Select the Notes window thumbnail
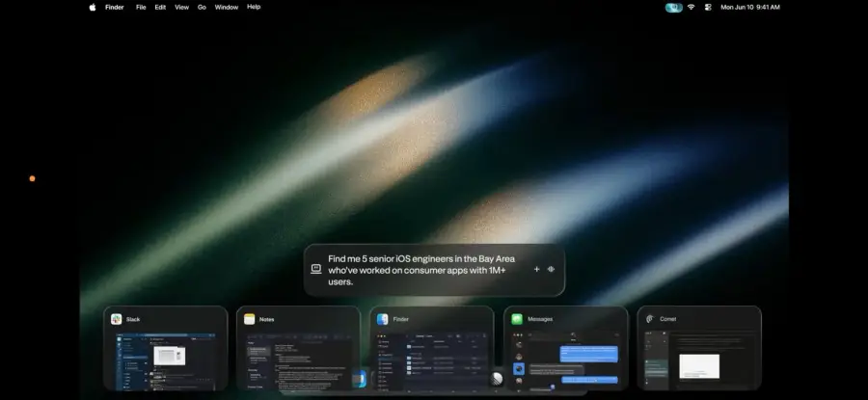Viewport: 868px width, 400px height. click(299, 360)
